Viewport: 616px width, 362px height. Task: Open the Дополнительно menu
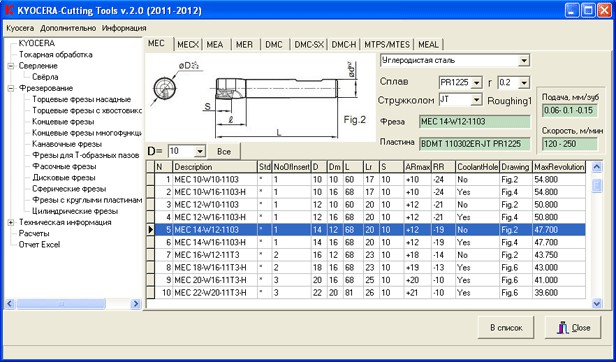tap(68, 28)
